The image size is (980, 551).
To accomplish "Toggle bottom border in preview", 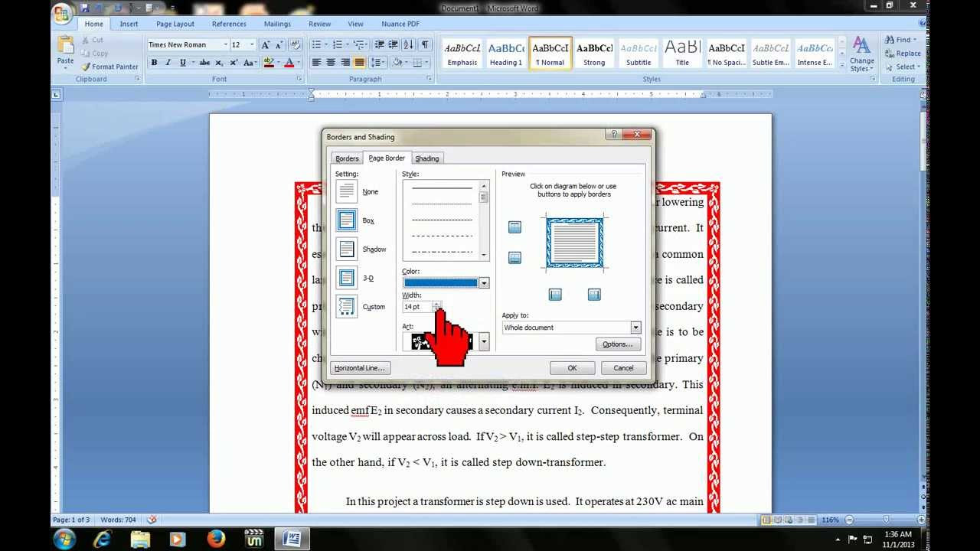I will click(x=514, y=258).
